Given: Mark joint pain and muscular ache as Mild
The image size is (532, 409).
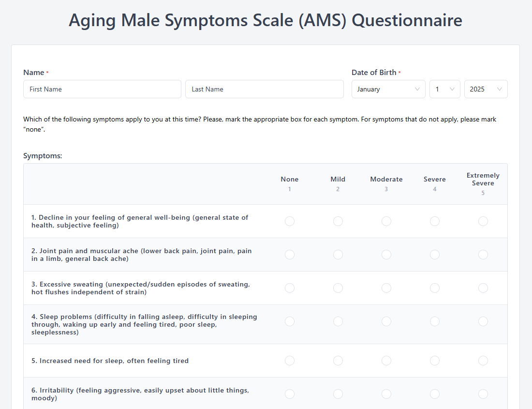Looking at the screenshot, I should [338, 255].
